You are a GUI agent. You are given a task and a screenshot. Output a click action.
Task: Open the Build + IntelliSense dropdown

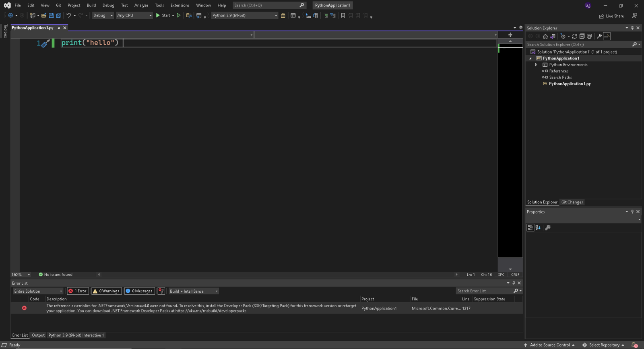pos(194,291)
